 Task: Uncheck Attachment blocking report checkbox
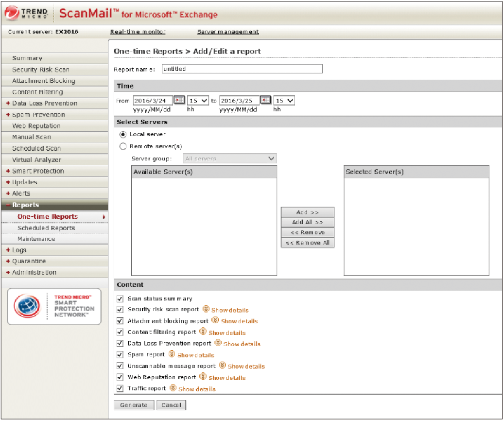pos(120,321)
